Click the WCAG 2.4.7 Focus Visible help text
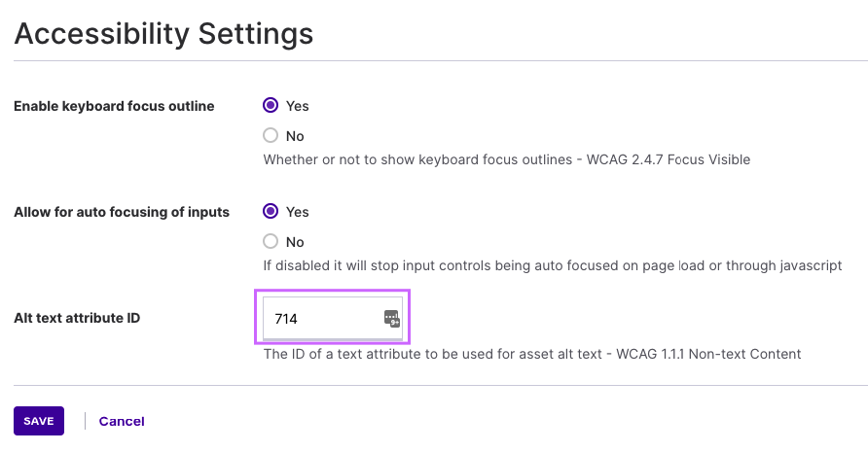This screenshot has height=452, width=868. pyautogui.click(x=507, y=159)
